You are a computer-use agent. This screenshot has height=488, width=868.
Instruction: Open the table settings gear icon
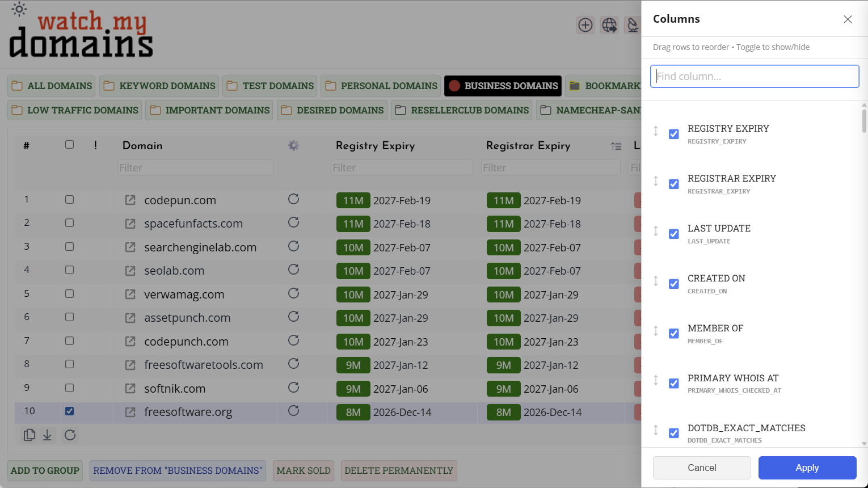[293, 145]
